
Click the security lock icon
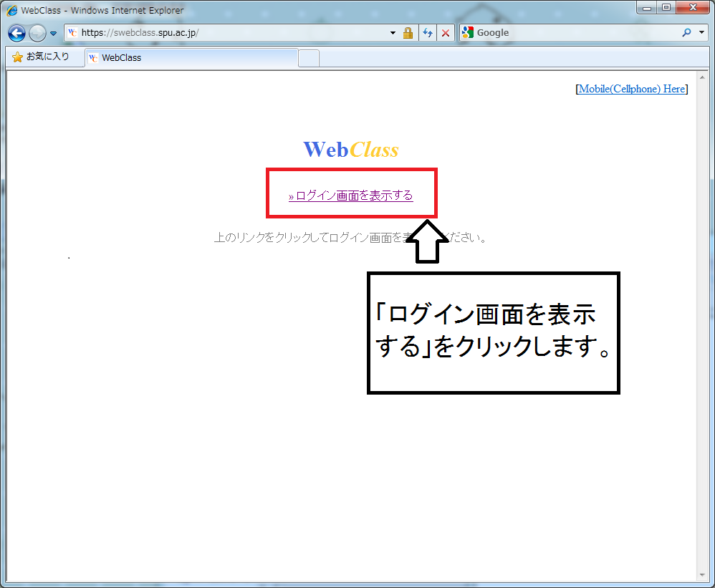[x=408, y=33]
